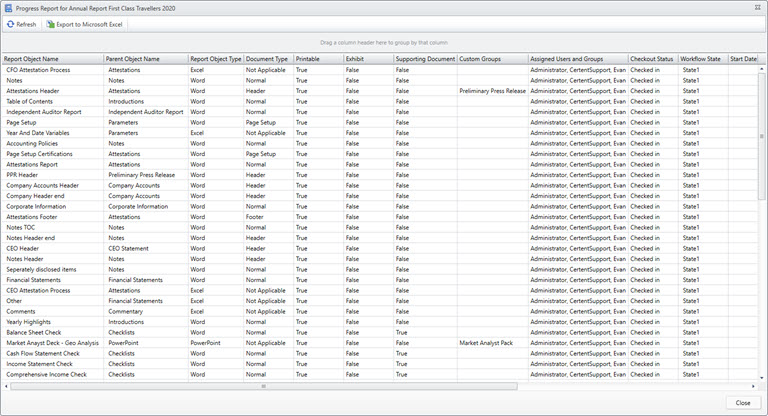Screen dimensions: 768x416
Task: Click the Refresh toolbar button label
Action: (26, 24)
